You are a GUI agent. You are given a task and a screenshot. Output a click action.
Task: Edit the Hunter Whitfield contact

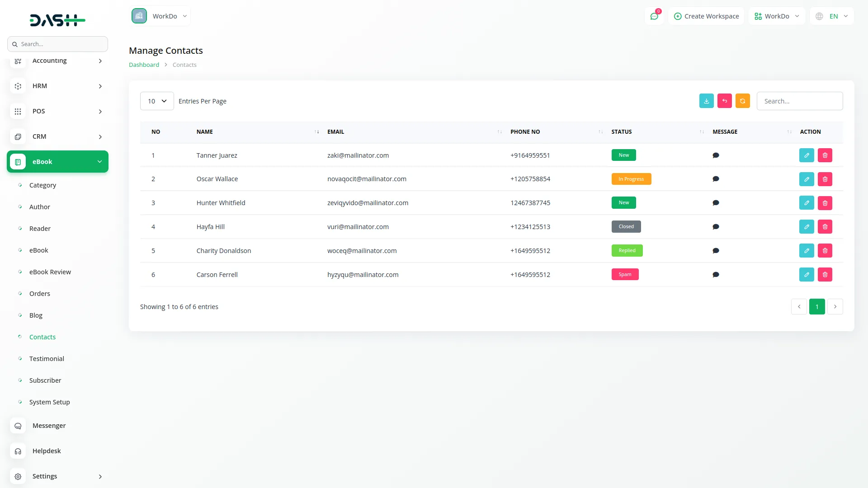pos(807,203)
